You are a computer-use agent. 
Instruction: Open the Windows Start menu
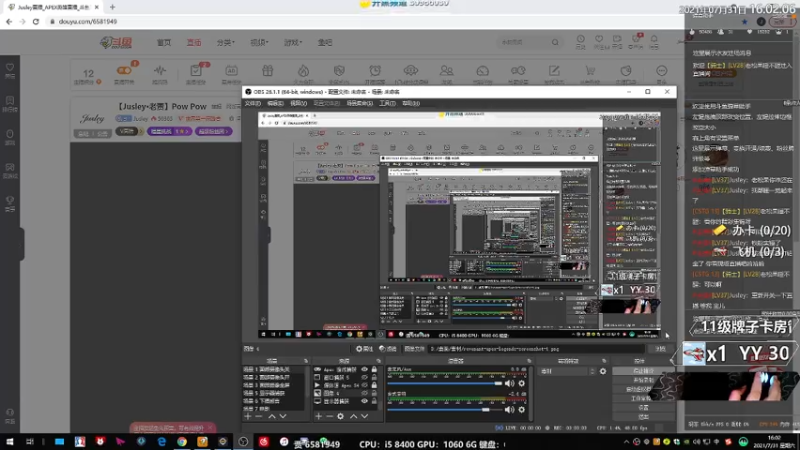pos(10,442)
